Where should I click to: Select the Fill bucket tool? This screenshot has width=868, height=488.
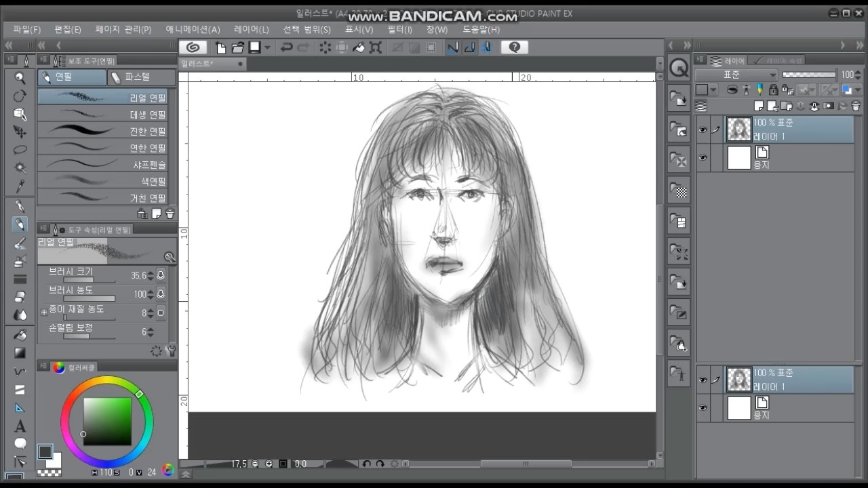(20, 335)
